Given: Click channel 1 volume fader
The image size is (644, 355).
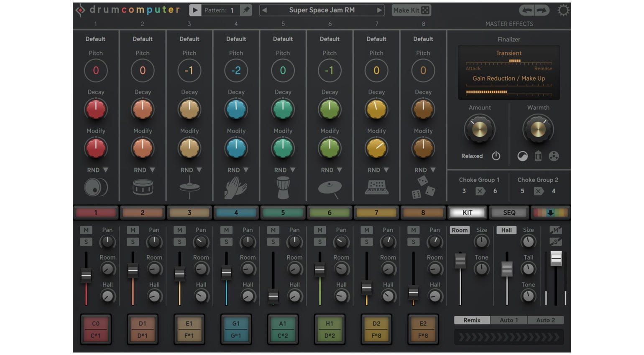Looking at the screenshot, I should click(86, 276).
